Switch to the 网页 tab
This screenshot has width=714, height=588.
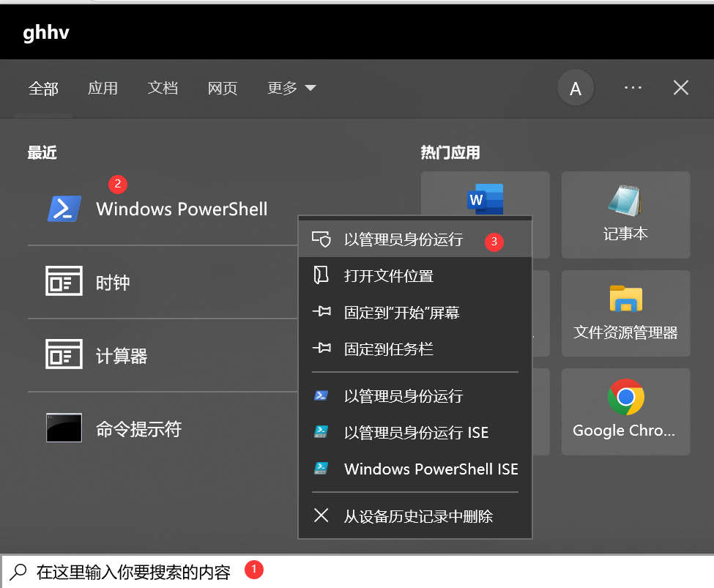pos(223,88)
